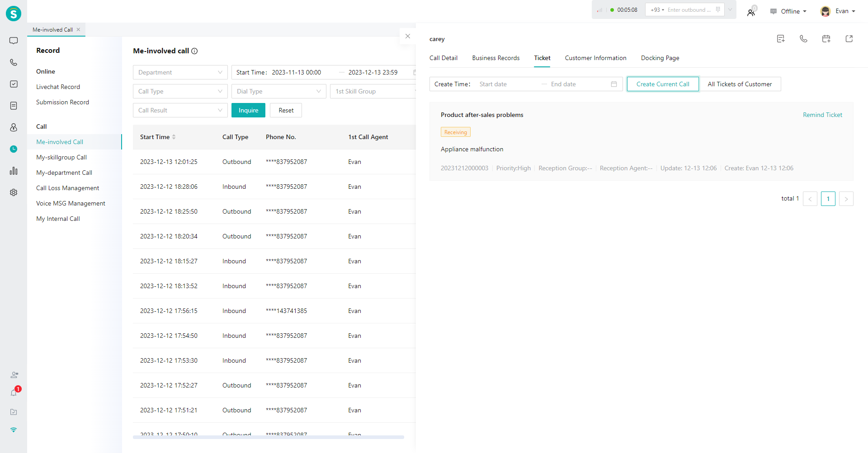Open notifications bell with red badge
The image size is (868, 453).
tap(14, 393)
